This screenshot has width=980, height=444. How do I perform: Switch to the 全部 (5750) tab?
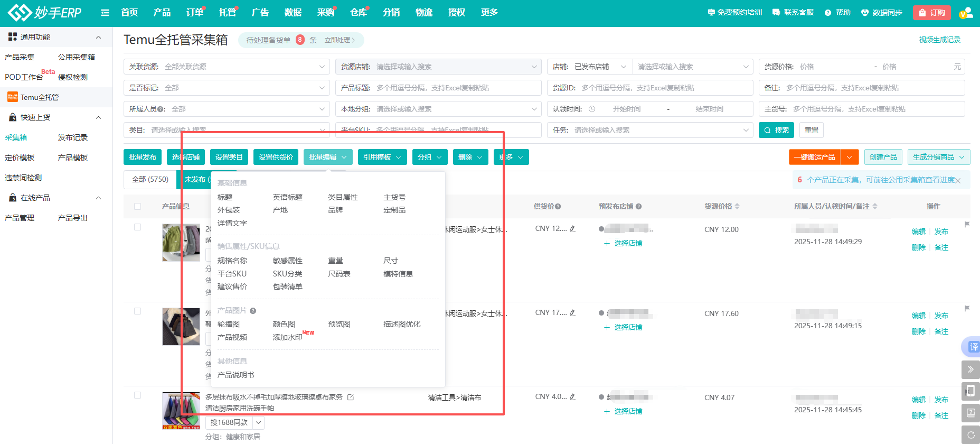coord(150,180)
